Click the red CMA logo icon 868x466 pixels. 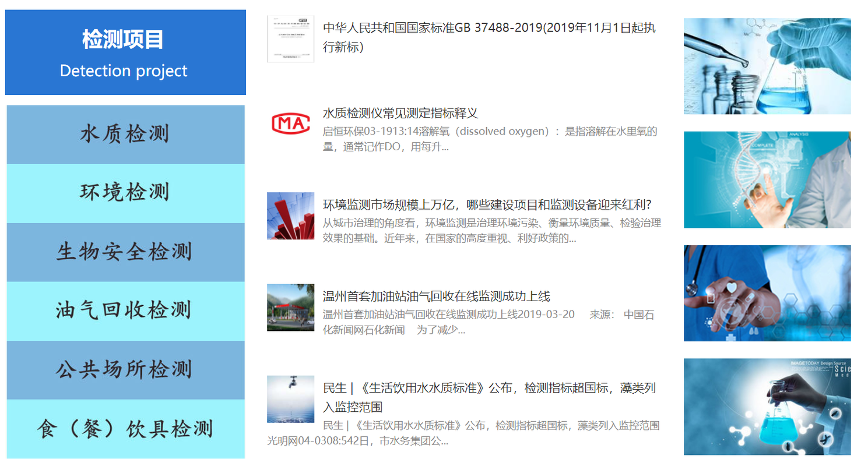290,123
